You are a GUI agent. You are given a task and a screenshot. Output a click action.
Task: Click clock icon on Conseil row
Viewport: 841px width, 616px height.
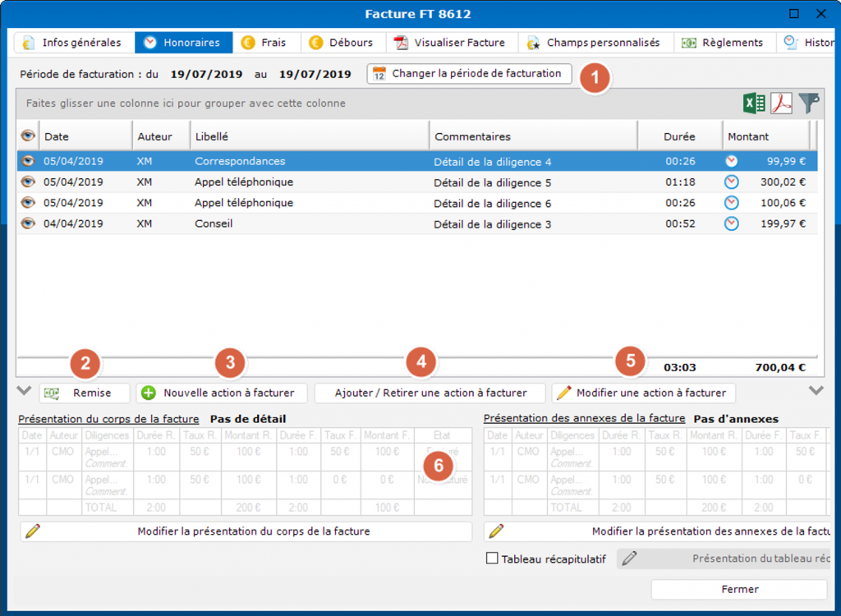pos(731,223)
